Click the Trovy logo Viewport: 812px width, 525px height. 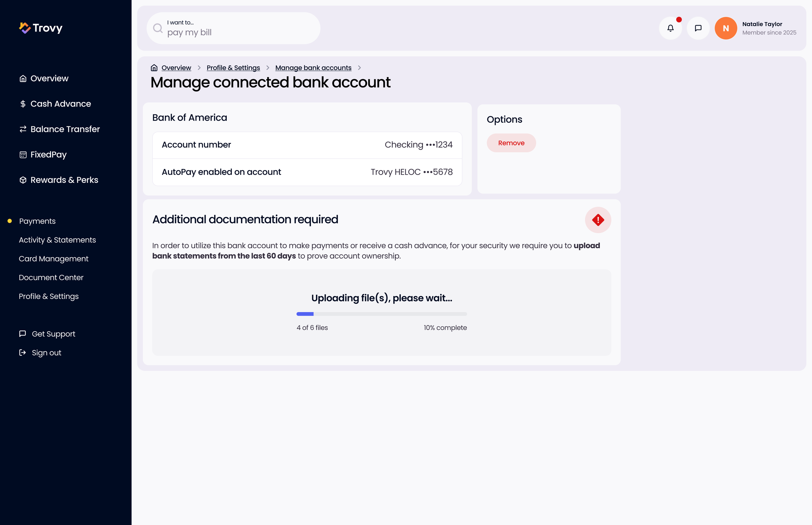click(41, 28)
